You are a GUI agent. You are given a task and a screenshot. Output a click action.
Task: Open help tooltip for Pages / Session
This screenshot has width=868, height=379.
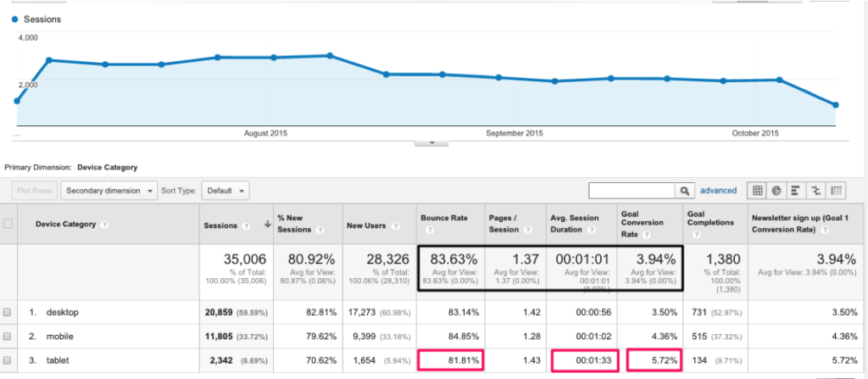point(526,230)
